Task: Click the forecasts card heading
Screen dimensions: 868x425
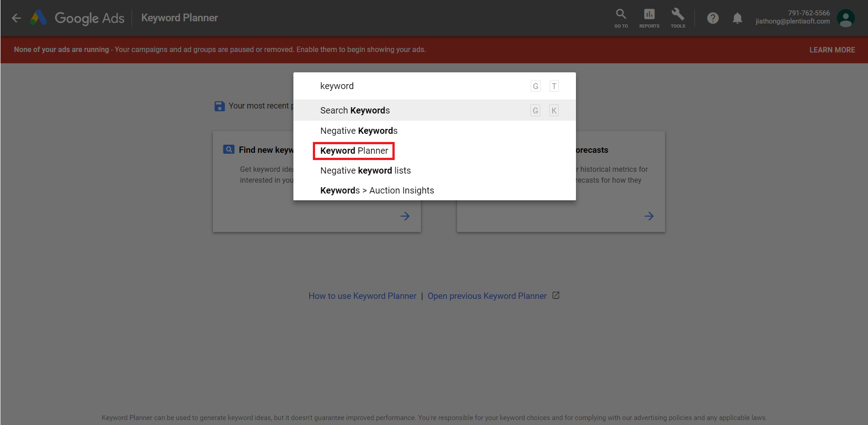Action: pos(592,150)
